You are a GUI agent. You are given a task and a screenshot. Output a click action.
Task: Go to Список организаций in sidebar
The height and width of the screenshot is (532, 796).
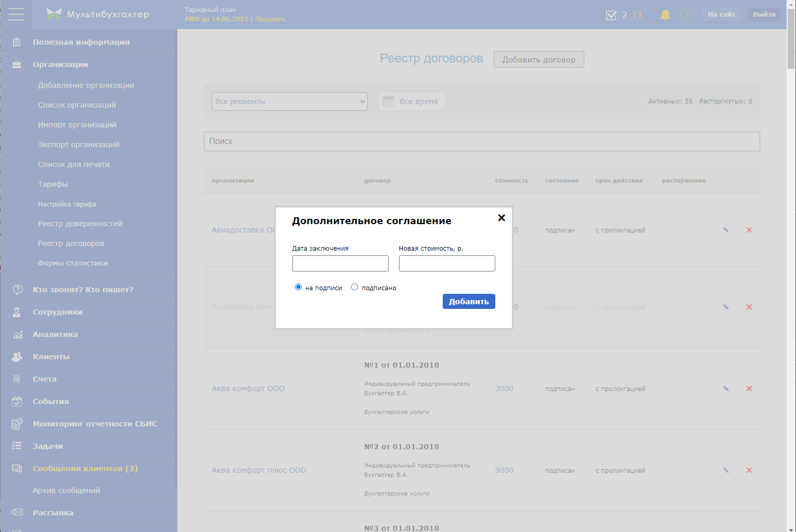coord(77,105)
